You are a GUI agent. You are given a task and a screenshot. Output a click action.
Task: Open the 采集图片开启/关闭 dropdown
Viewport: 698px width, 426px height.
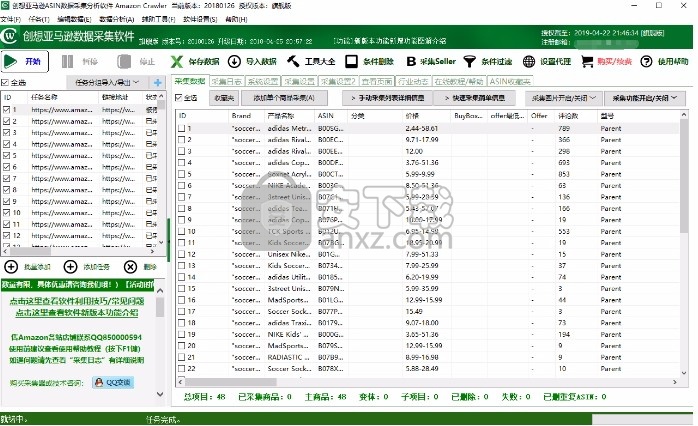tap(564, 98)
